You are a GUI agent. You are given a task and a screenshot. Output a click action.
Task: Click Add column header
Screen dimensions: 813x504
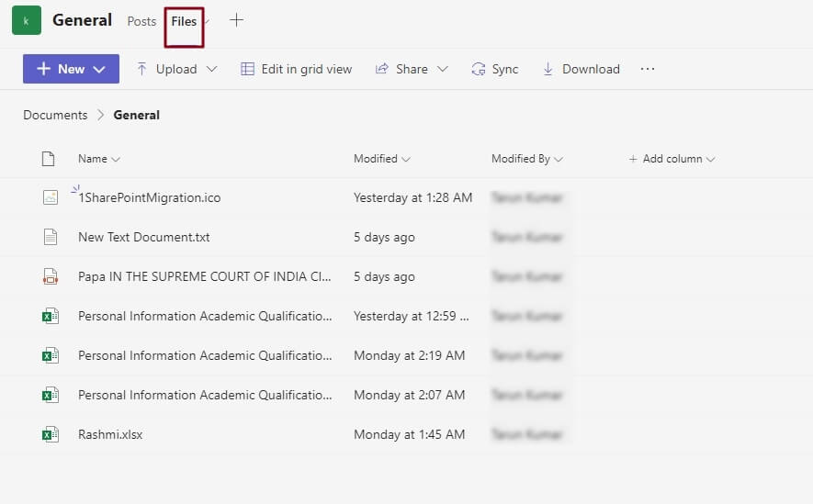[x=672, y=159]
